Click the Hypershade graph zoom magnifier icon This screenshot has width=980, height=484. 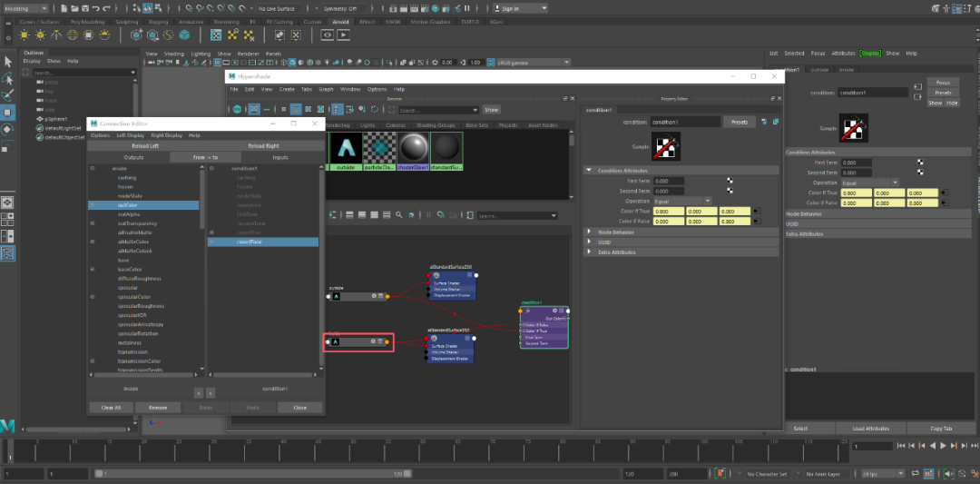click(x=398, y=215)
